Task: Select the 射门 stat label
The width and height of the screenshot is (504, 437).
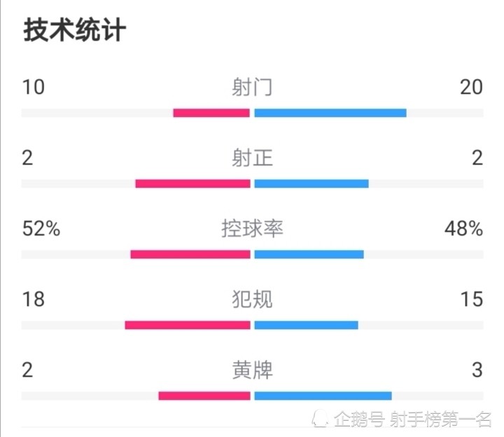Action: point(252,87)
